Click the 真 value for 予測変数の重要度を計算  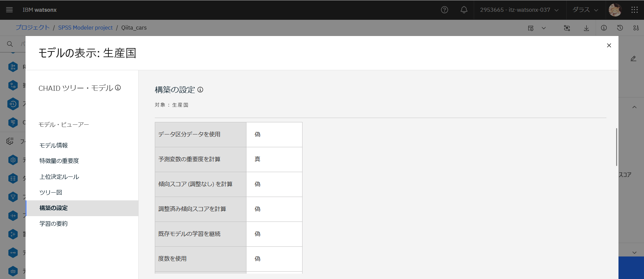pyautogui.click(x=274, y=159)
